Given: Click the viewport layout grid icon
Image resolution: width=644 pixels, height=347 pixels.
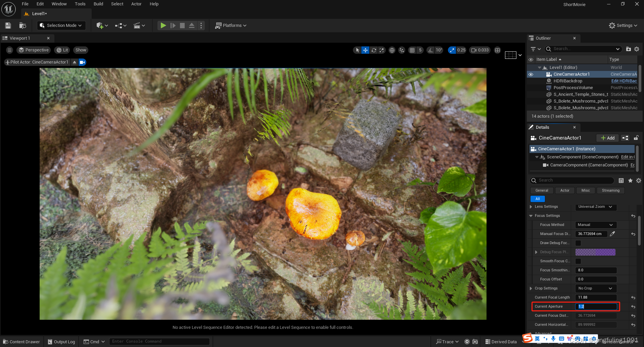Looking at the screenshot, I should click(x=498, y=50).
